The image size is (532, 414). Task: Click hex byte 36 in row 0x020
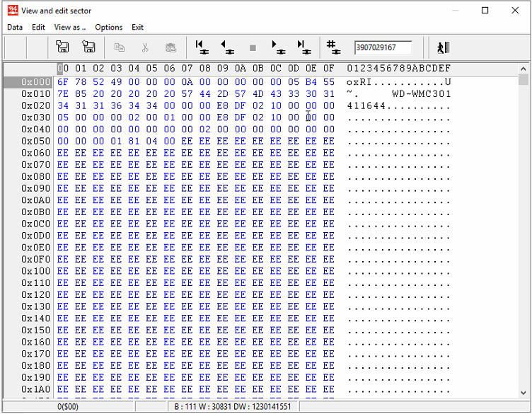click(116, 106)
